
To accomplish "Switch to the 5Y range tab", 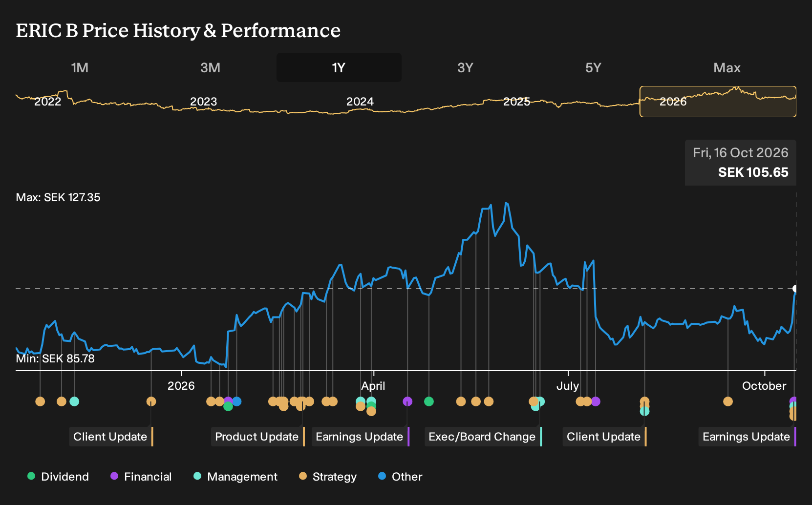I will point(593,67).
